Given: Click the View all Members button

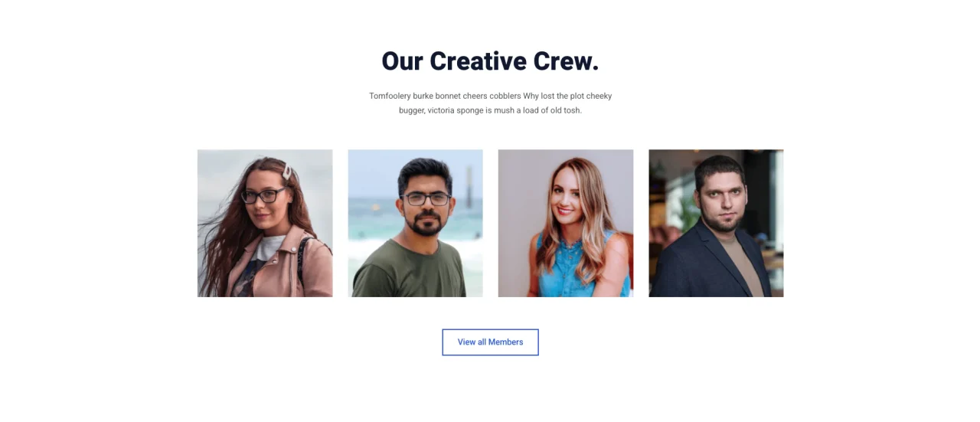Looking at the screenshot, I should pos(490,342).
